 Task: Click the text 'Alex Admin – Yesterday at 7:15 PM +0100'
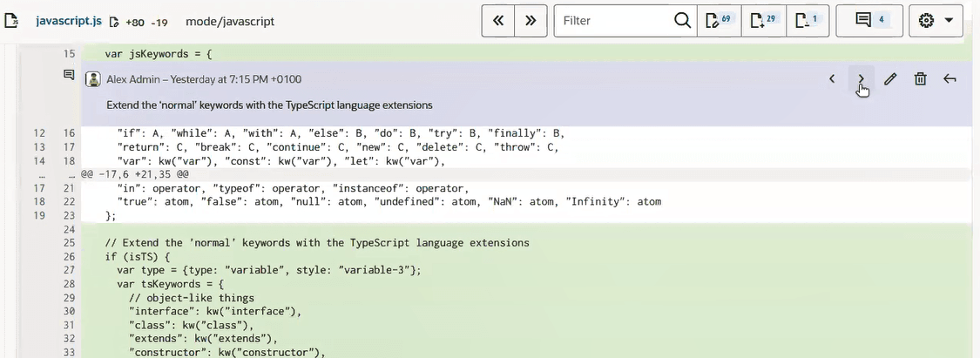(x=204, y=79)
